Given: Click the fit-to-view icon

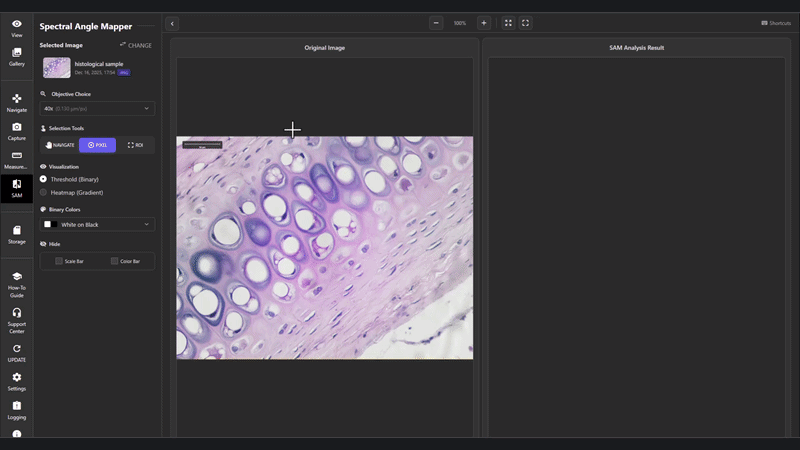Looking at the screenshot, I should point(508,23).
